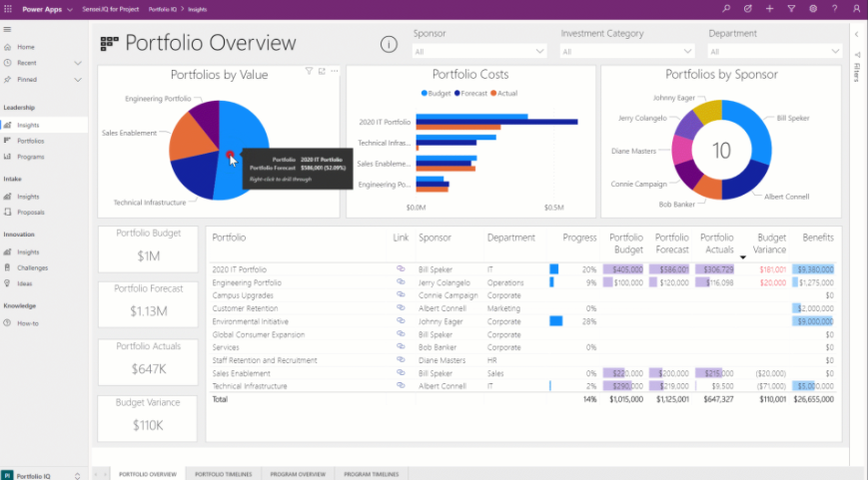The width and height of the screenshot is (868, 480).
Task: Open link icon for Services row
Action: [401, 346]
